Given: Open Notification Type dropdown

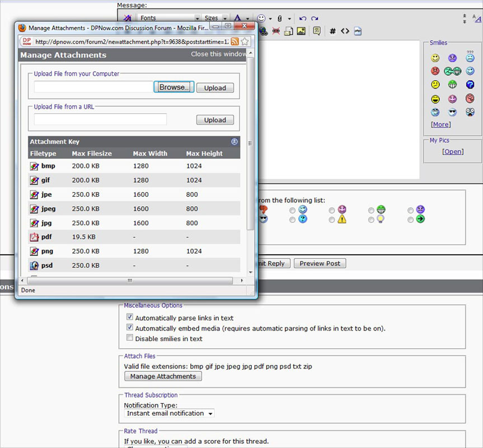Looking at the screenshot, I should 169,413.
